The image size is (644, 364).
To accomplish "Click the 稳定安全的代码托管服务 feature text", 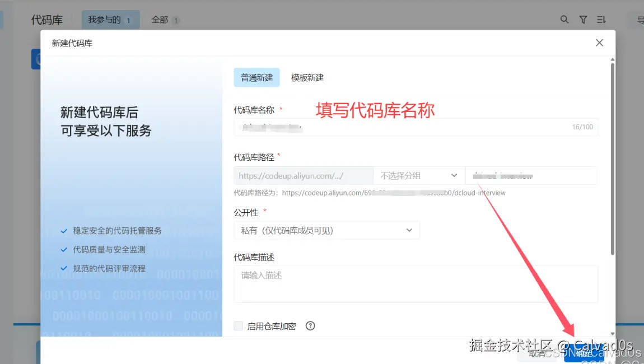I will [117, 231].
